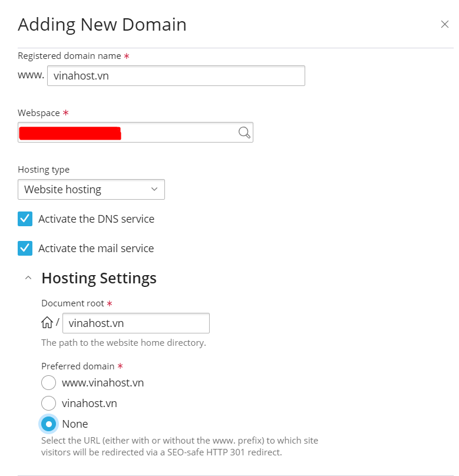Click the home icon beside Document root
459x476 pixels.
point(47,323)
